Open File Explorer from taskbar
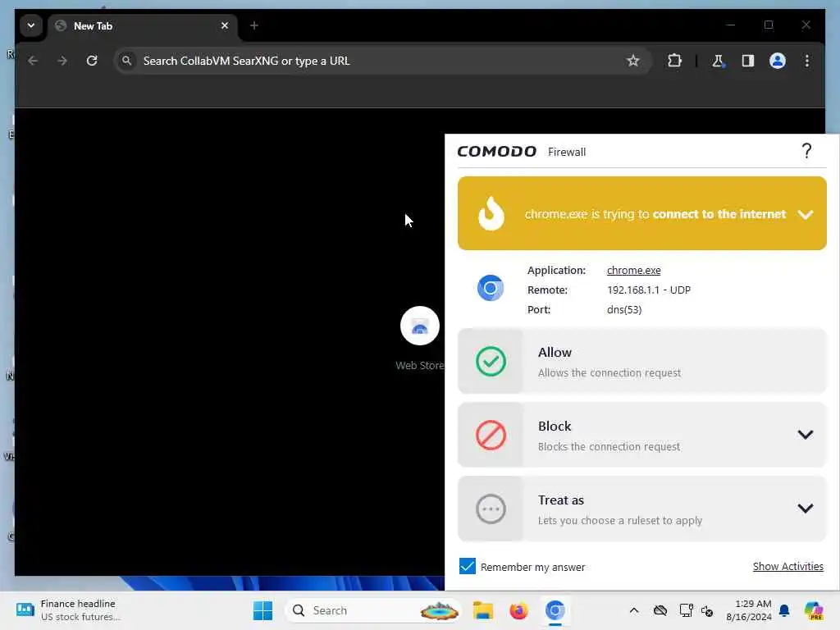 click(x=482, y=610)
